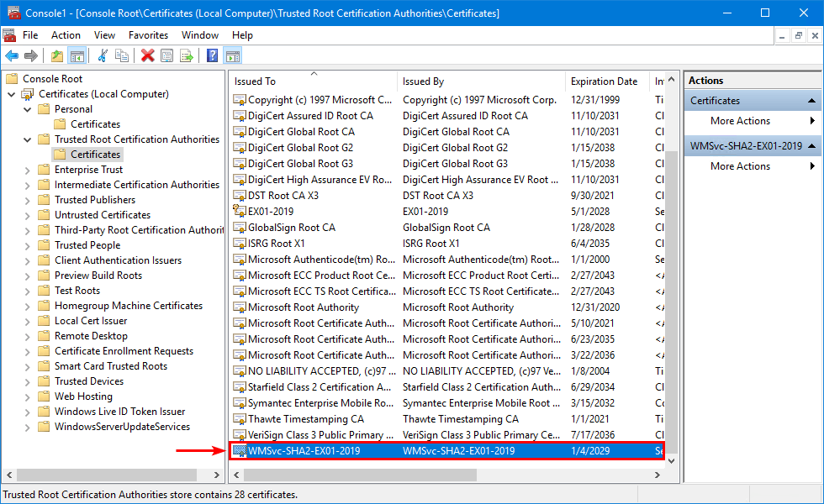Click the Cut scissors toolbar icon
Screen dimensions: 824x504
click(103, 55)
